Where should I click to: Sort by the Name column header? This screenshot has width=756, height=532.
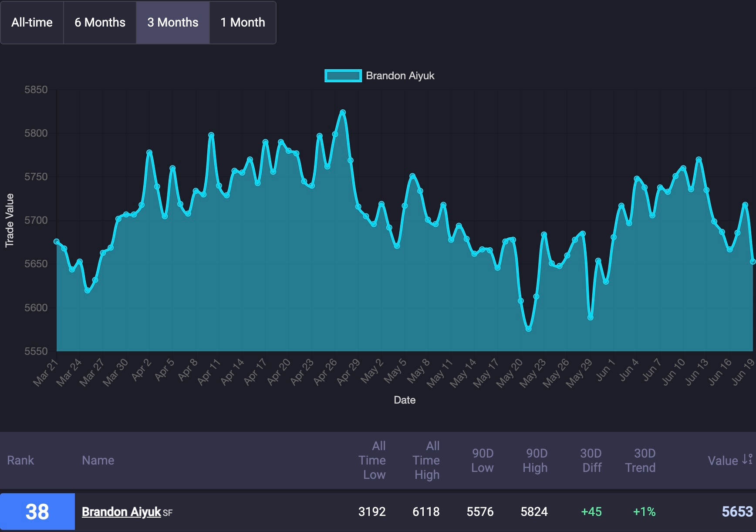point(98,460)
